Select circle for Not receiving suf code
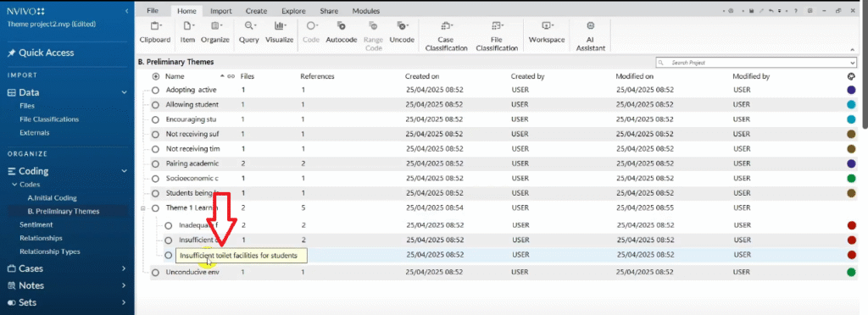 click(156, 135)
